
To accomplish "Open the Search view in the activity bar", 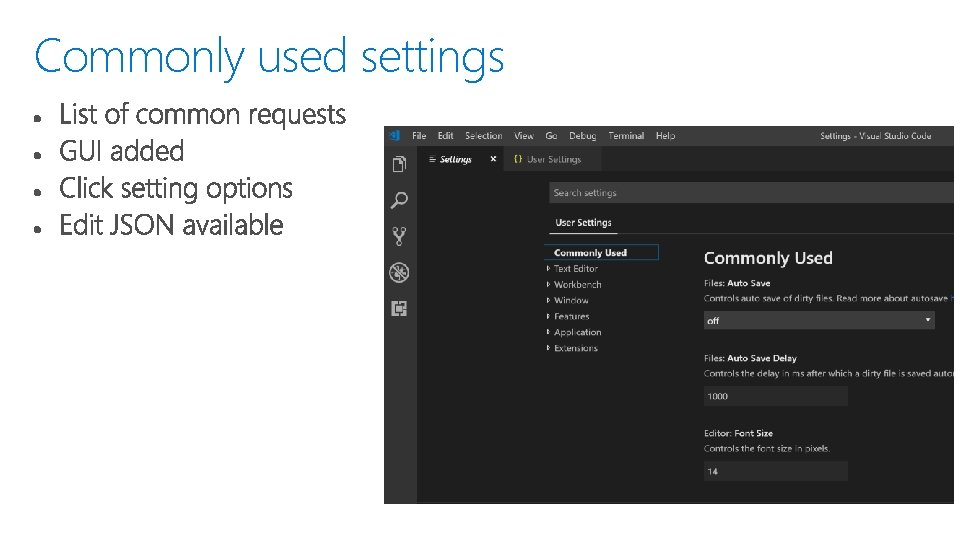I will [399, 200].
